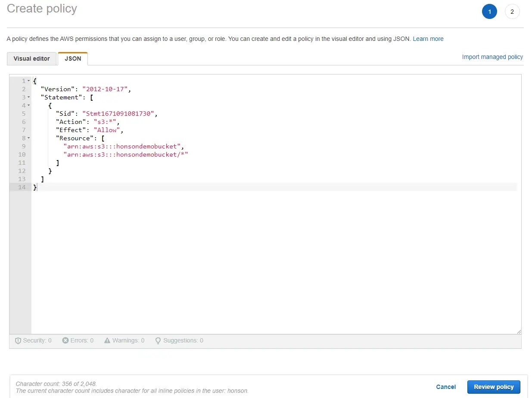
Task: Open the Learn more link
Action: (x=428, y=39)
